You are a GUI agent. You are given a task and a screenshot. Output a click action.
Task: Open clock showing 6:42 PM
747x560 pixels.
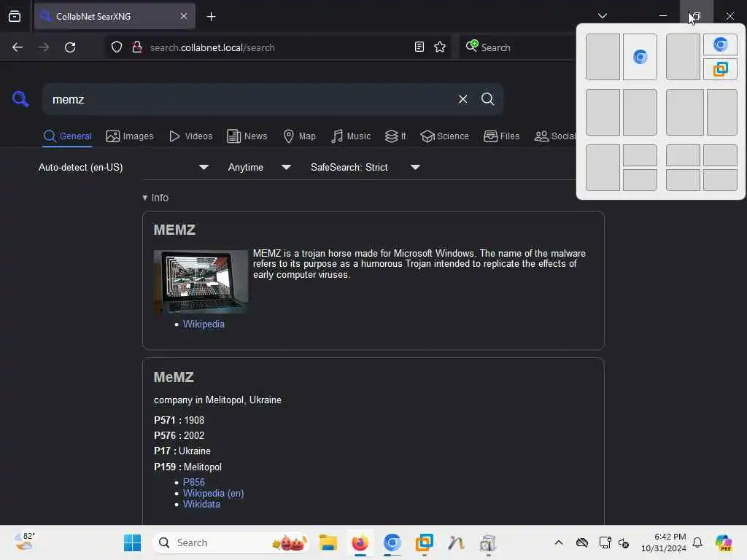(664, 542)
